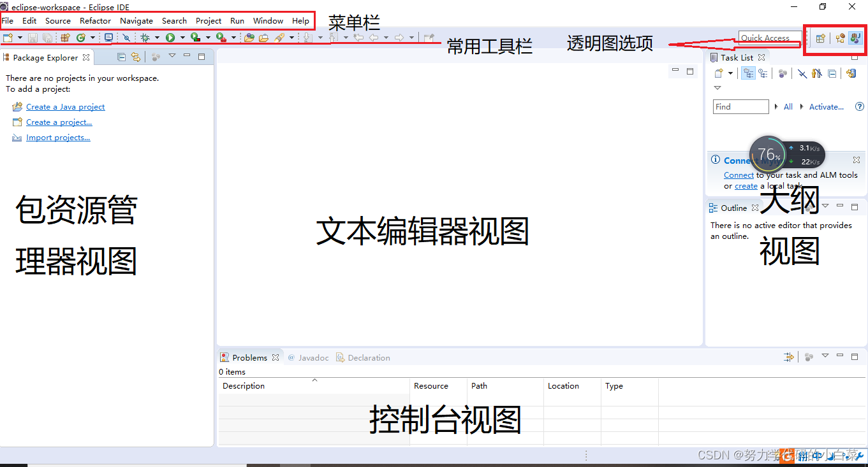Viewport: 868px width, 467px height.
Task: Enable scheduled presentation in Task List
Action: click(763, 73)
